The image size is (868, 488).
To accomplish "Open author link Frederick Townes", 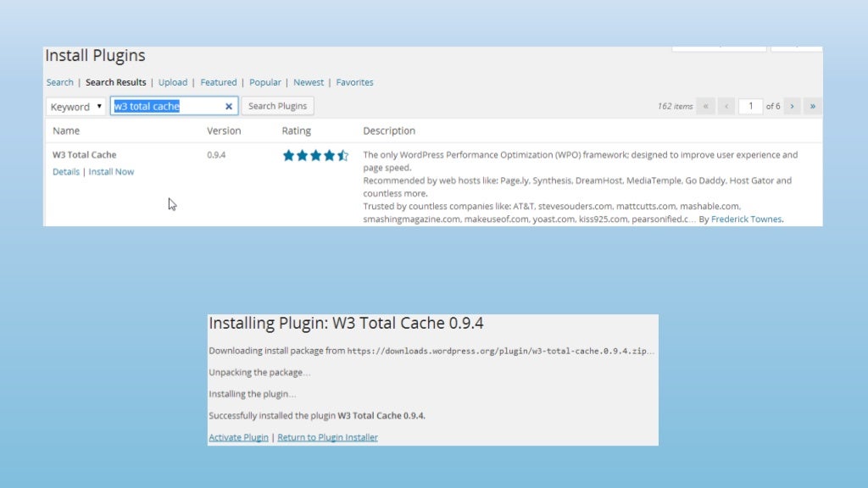I will (746, 219).
